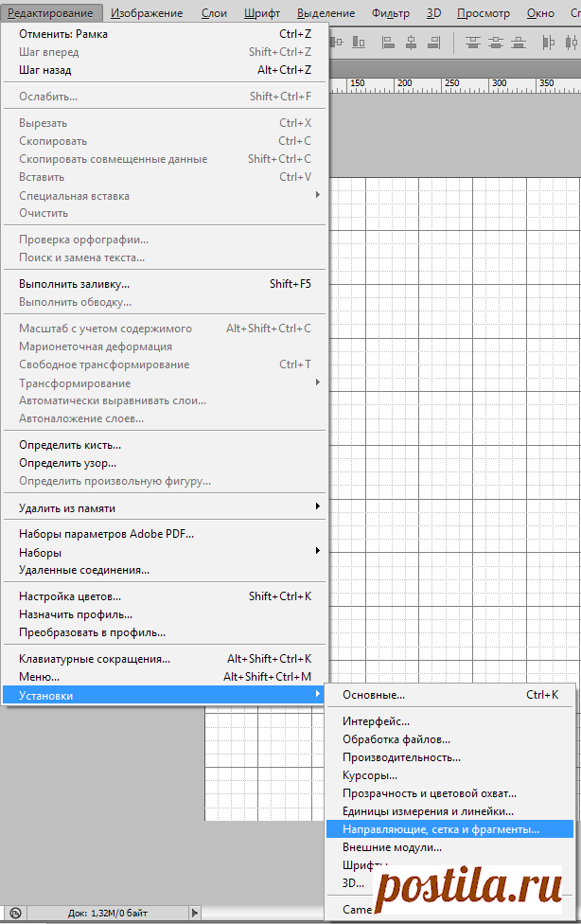Screen dimensions: 581x924
Task: Open the Изображение menu
Action: 147,13
